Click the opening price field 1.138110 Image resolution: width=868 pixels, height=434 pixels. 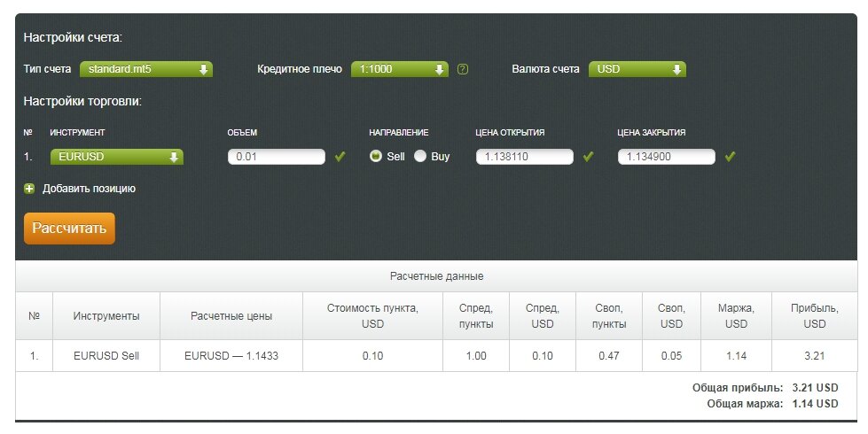(x=525, y=157)
